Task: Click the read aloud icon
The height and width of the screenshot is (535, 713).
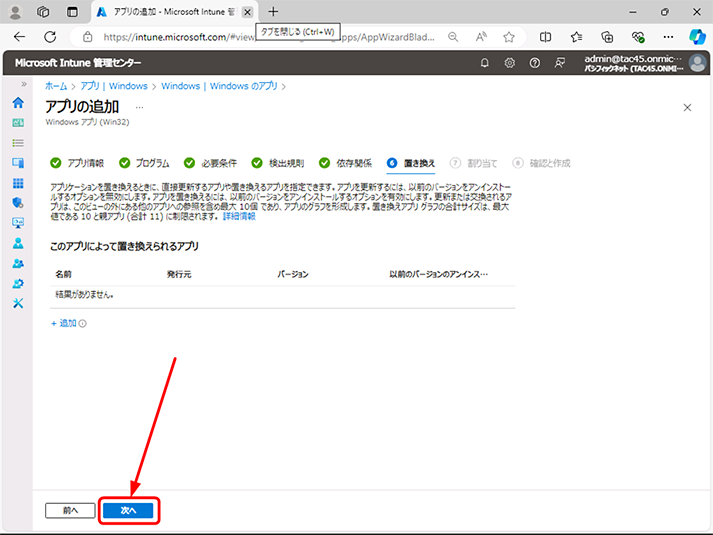Action: (x=481, y=37)
